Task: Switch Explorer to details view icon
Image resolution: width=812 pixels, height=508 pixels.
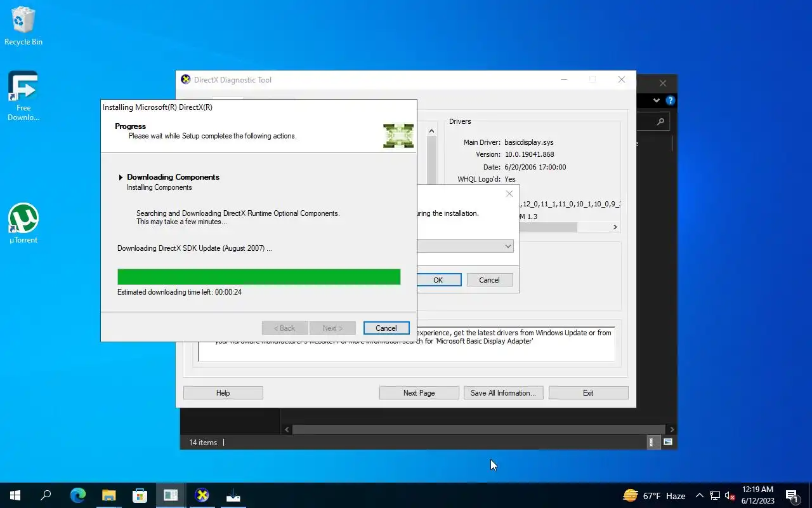Action: 652,442
